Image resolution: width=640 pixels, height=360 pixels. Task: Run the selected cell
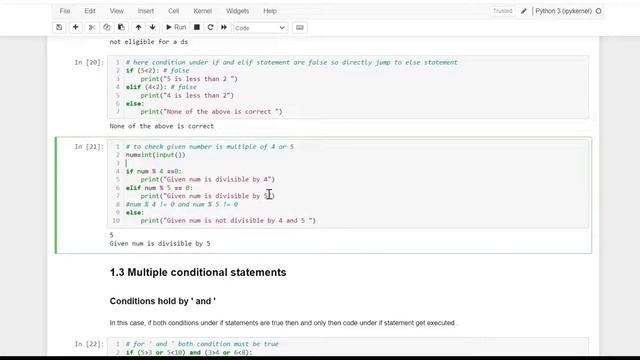(x=176, y=27)
